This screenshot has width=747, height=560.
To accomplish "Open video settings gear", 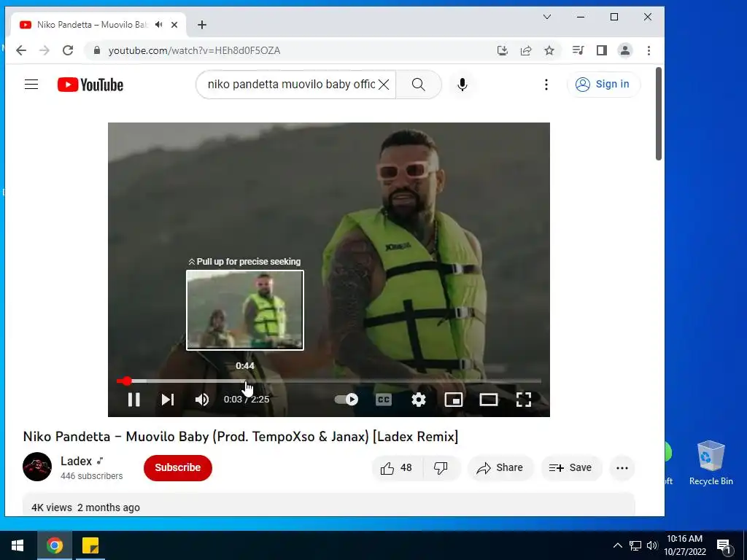I will (418, 400).
